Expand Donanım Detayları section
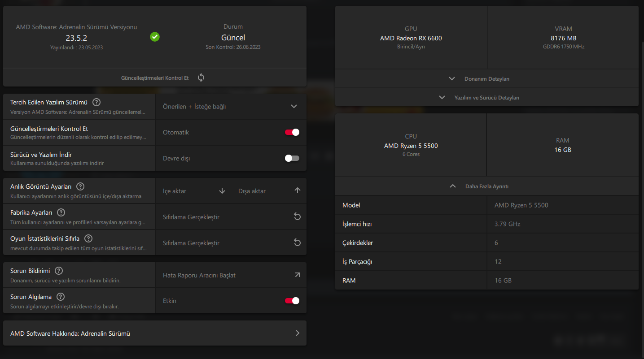Screen dimensions: 644x359 click(x=487, y=78)
